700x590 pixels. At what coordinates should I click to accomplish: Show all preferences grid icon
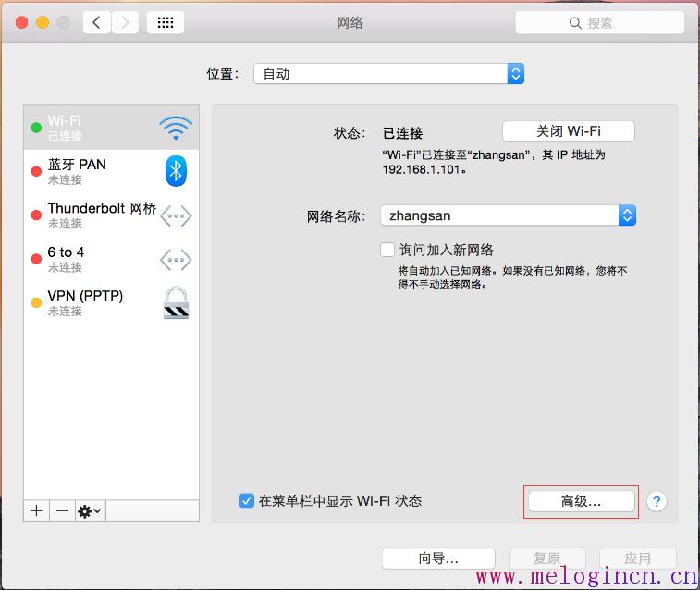click(166, 22)
